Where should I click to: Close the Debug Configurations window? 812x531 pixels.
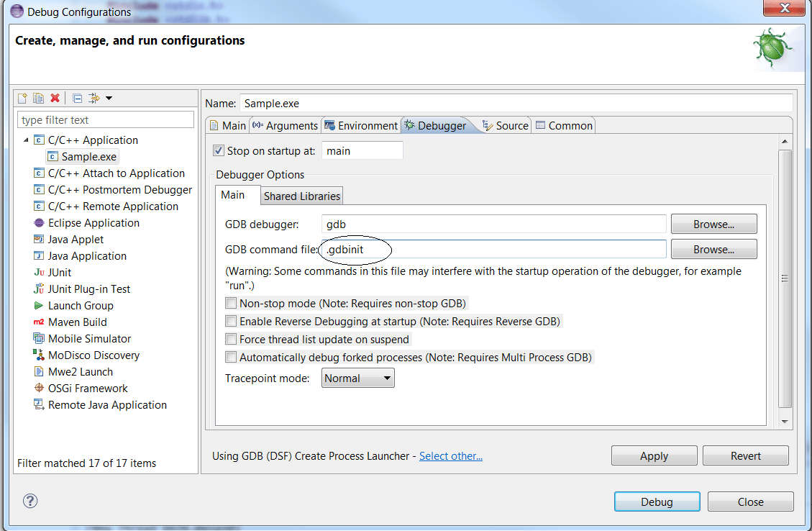coord(784,8)
